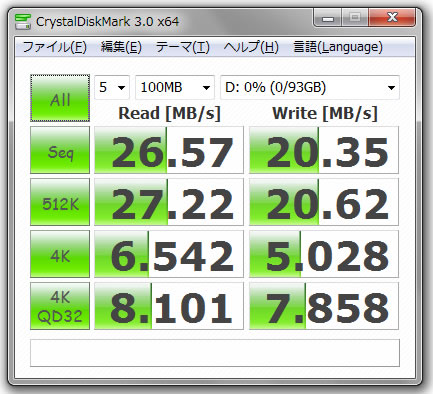433x394 pixels.
Task: Click the CrystalDiskMark title bar icon
Action: pyautogui.click(x=23, y=22)
